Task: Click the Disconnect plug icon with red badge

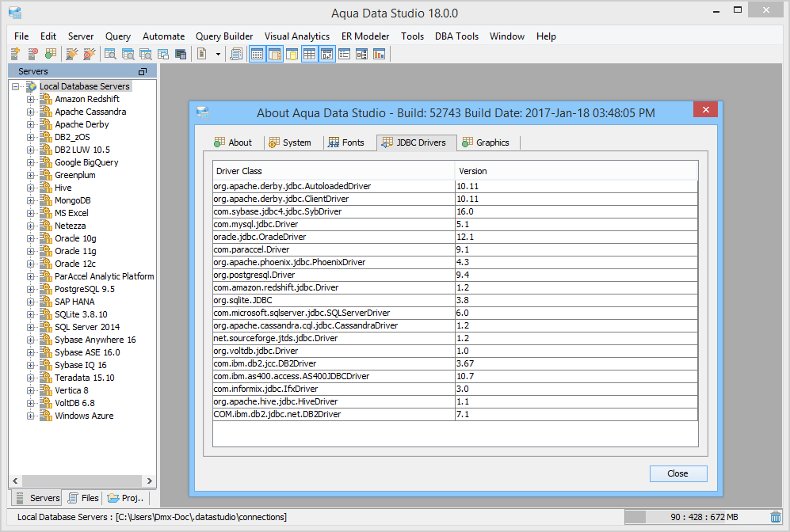Action: [x=89, y=54]
